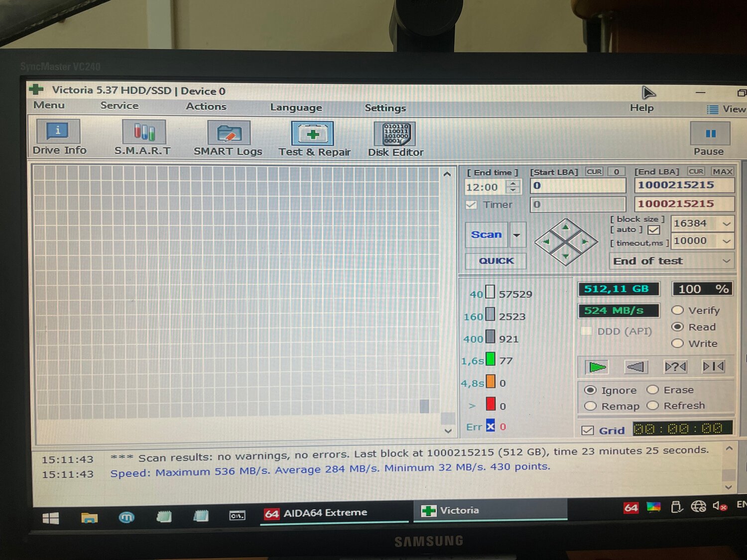Viewport: 747px width, 560px height.
Task: Click the green play arrow button
Action: (597, 367)
